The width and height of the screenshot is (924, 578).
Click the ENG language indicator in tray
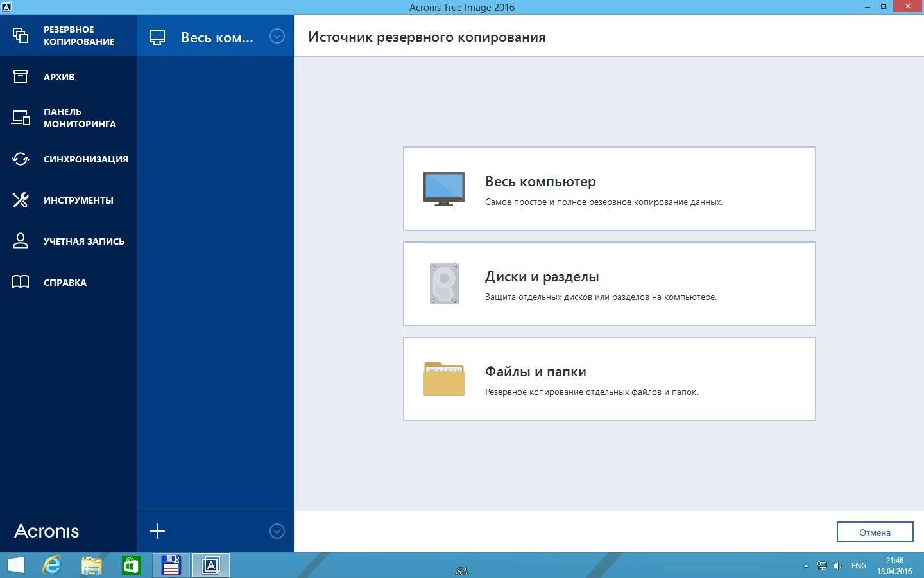[859, 566]
